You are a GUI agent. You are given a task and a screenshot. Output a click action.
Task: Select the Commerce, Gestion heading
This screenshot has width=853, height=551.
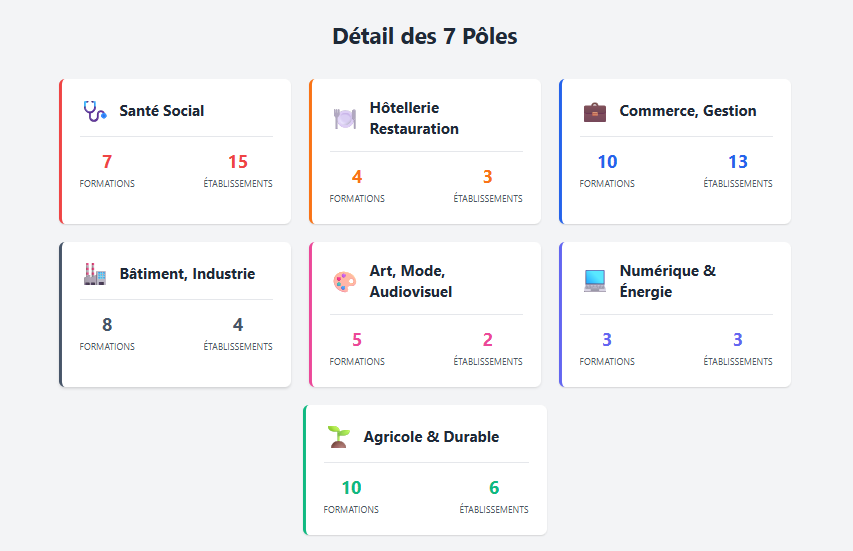pyautogui.click(x=687, y=111)
